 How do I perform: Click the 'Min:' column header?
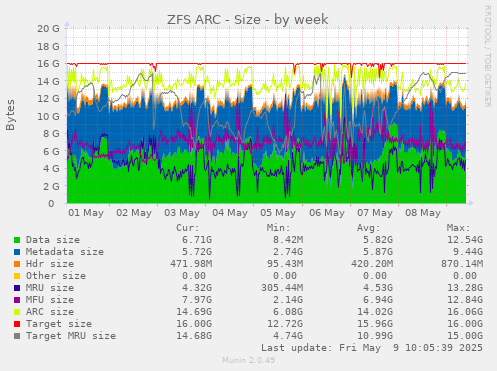point(278,228)
